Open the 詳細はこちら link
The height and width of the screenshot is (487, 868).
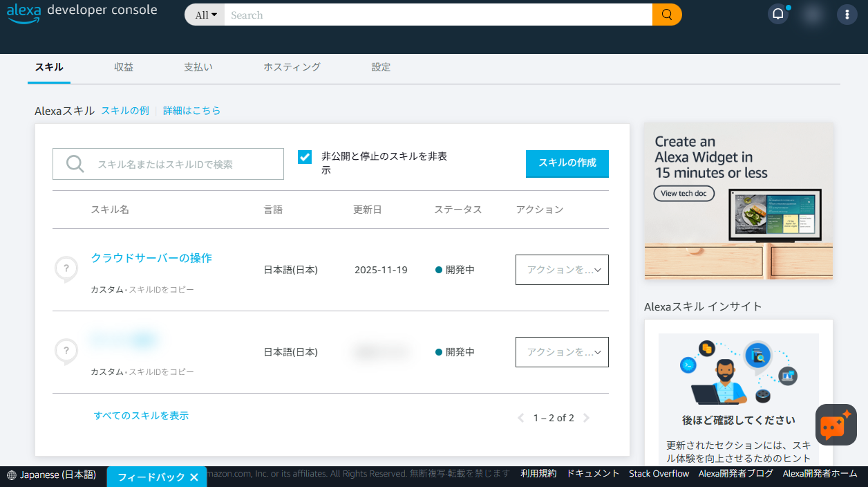pos(191,110)
